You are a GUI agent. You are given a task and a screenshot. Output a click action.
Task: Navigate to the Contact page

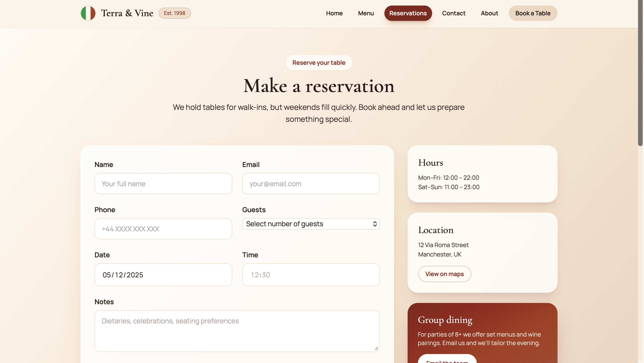[453, 13]
